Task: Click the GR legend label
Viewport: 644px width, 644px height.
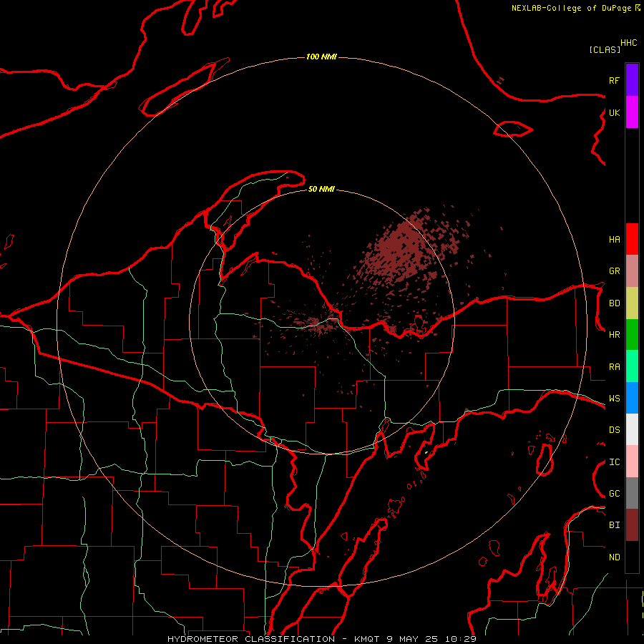Action: pos(615,271)
